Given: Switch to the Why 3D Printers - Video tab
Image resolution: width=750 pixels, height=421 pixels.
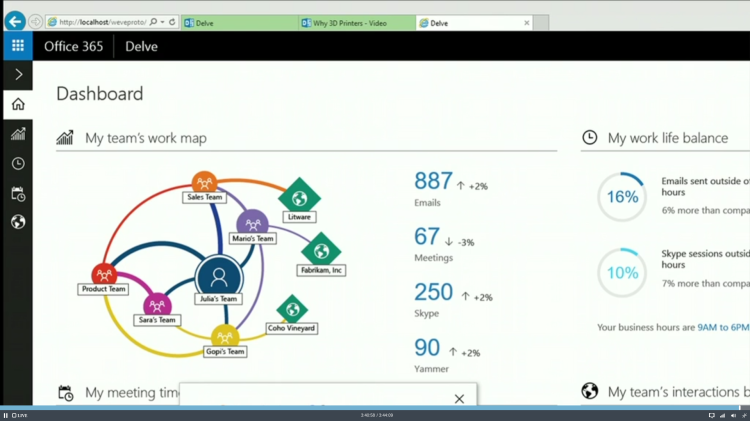Looking at the screenshot, I should (x=357, y=22).
